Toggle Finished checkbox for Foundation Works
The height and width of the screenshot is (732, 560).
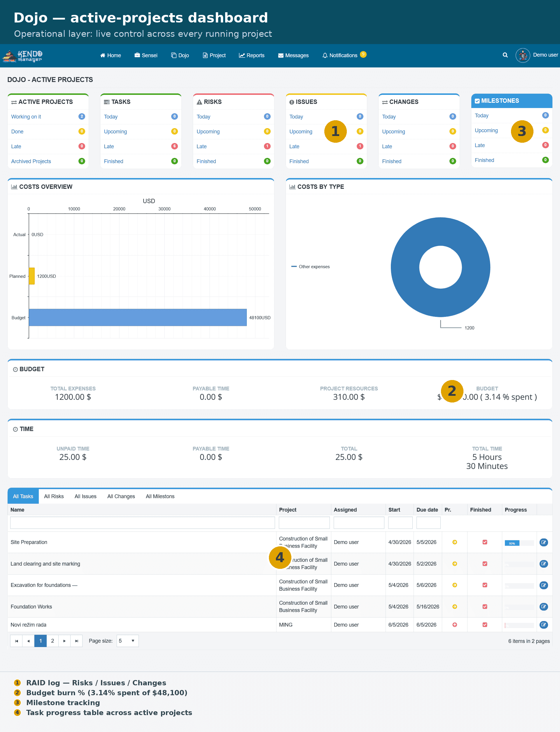click(485, 606)
